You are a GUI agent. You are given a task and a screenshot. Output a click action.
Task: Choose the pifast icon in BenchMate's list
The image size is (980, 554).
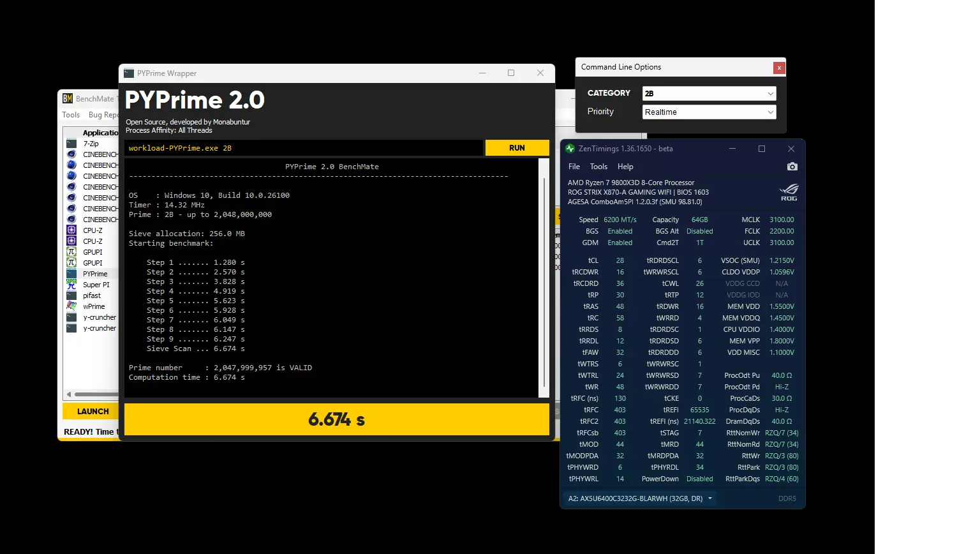(x=71, y=296)
